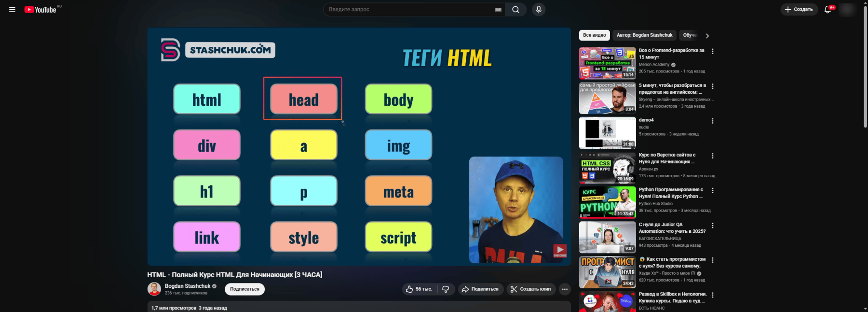868x312 pixels.
Task: Open more actions menu below the video
Action: pyautogui.click(x=565, y=289)
